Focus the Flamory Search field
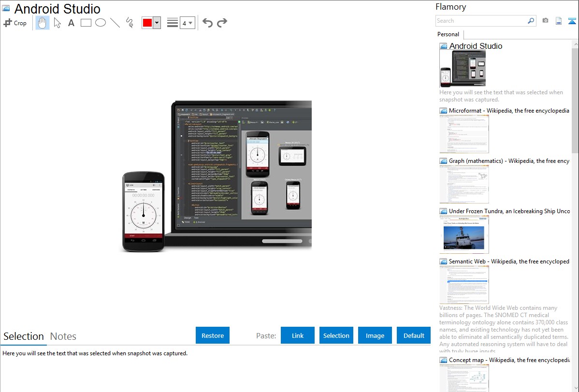Image resolution: width=579 pixels, height=392 pixels. point(481,21)
